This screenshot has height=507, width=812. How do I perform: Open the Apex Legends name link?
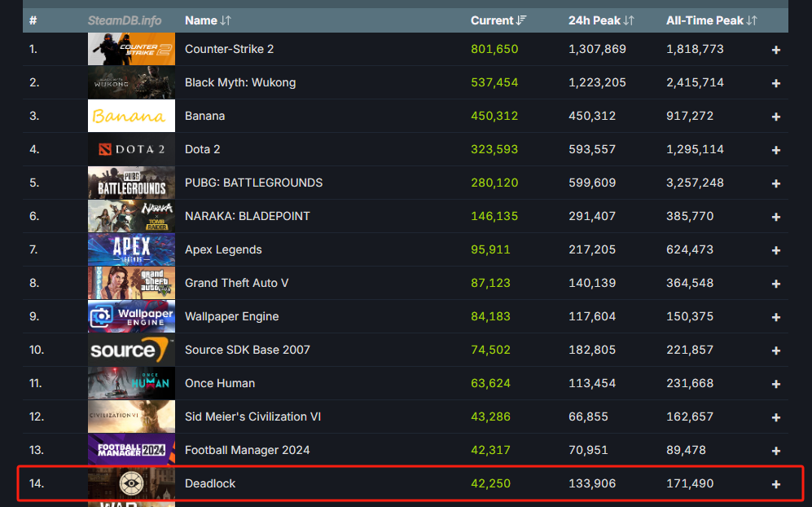[223, 250]
